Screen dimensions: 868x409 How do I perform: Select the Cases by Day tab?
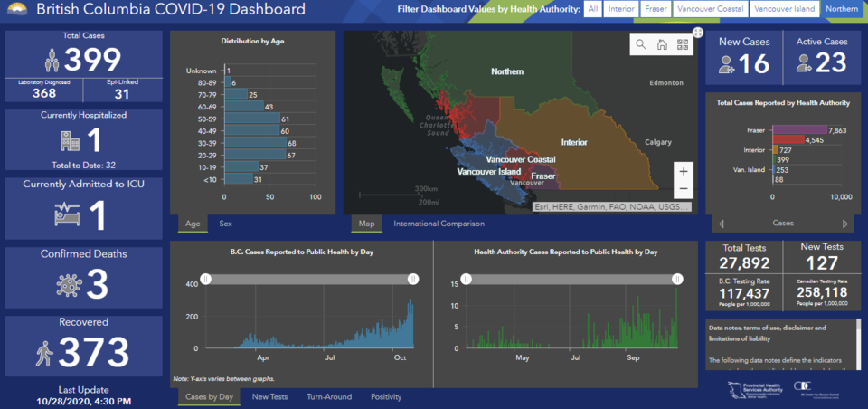click(209, 397)
